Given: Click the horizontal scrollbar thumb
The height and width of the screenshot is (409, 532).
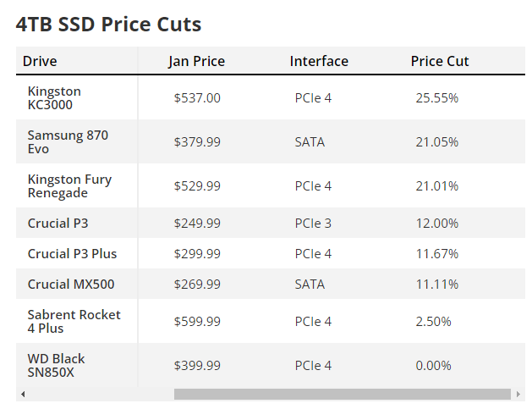Looking at the screenshot, I should pyautogui.click(x=342, y=394).
